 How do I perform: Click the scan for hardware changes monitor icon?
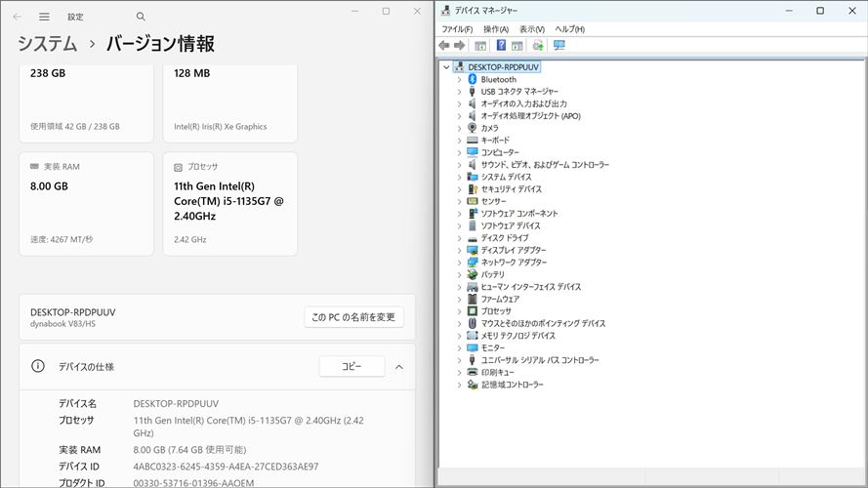tap(559, 46)
